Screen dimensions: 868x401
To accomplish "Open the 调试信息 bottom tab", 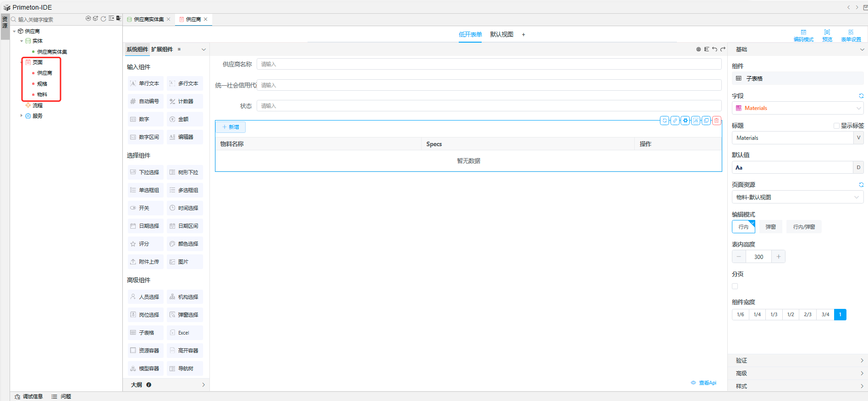I will (x=28, y=396).
